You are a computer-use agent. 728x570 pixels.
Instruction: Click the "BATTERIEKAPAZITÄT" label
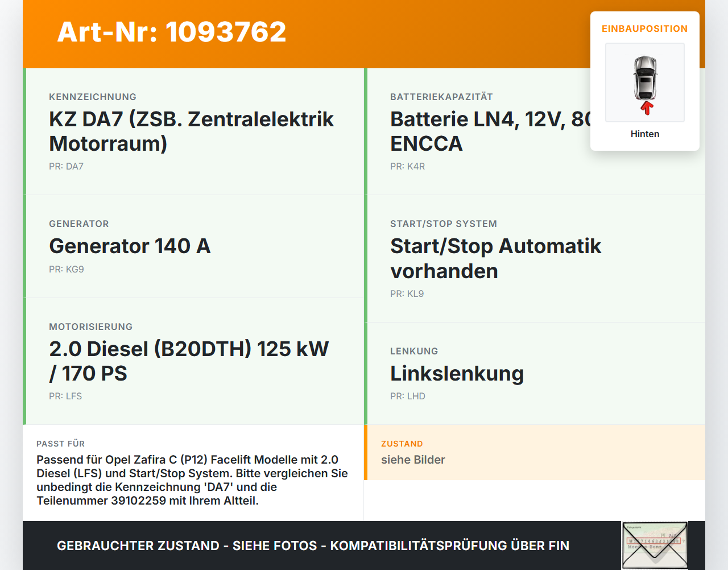click(441, 97)
